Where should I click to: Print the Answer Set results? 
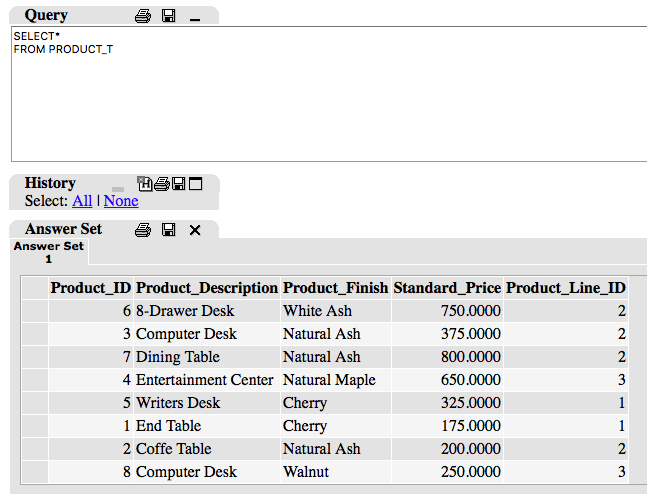pyautogui.click(x=143, y=230)
